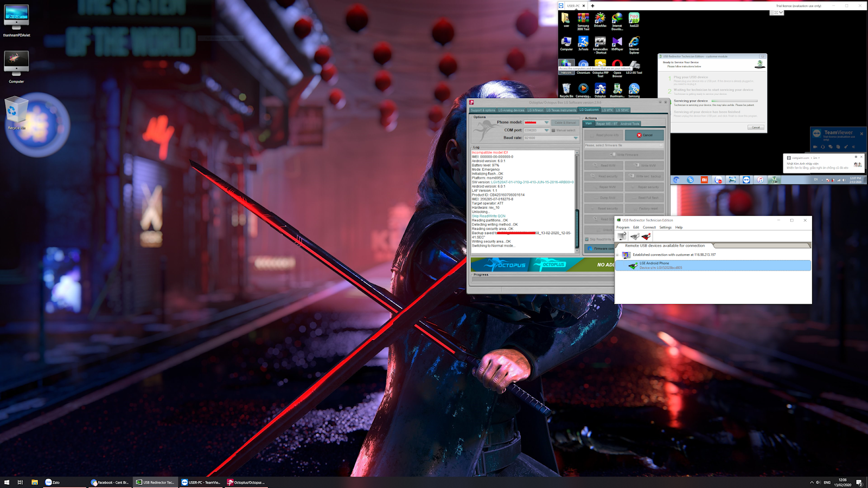Switch to LG Analog devices tab
868x488 pixels.
pos(511,110)
